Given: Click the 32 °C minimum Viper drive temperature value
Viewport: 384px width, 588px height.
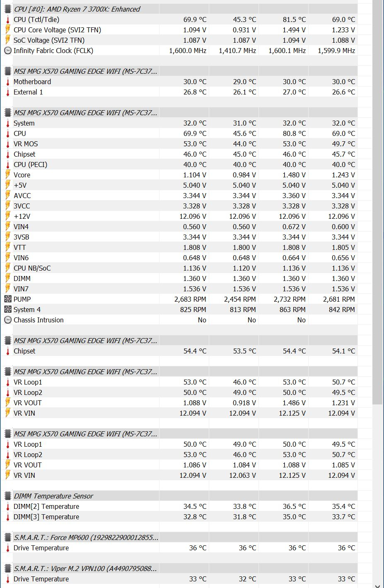Looking at the screenshot, I should point(247,579).
